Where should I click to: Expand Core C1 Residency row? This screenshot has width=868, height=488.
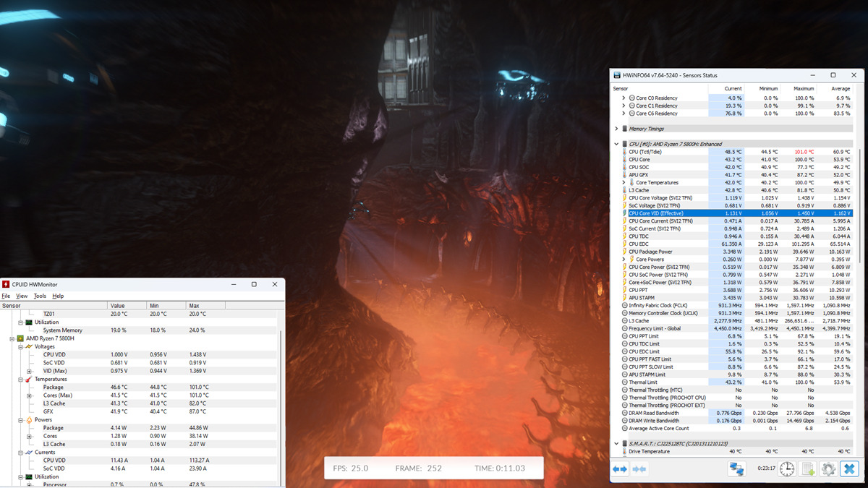coord(624,106)
